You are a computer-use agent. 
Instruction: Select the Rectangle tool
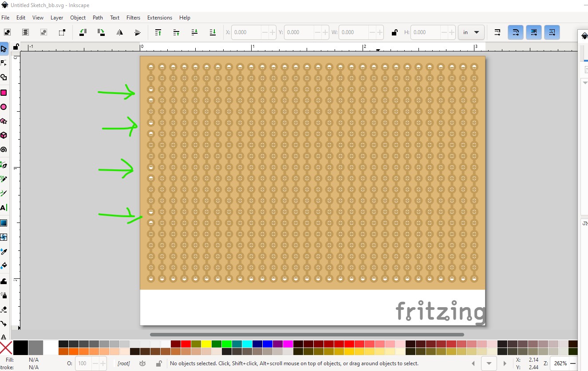[x=4, y=93]
